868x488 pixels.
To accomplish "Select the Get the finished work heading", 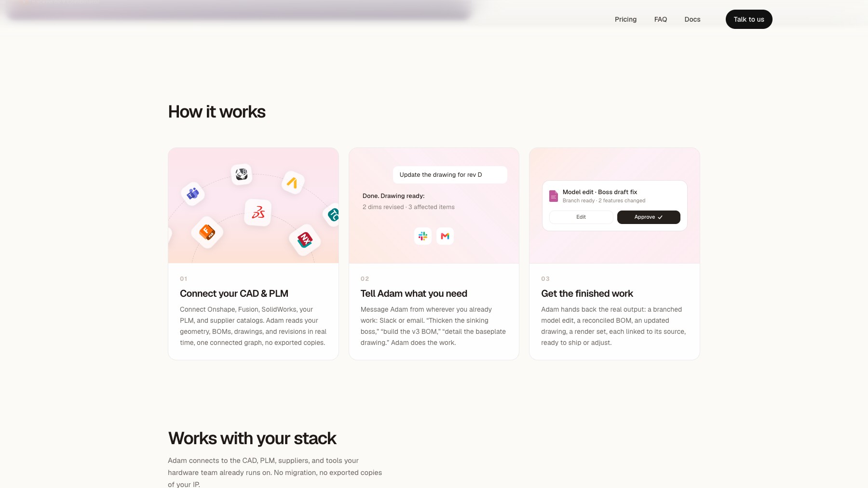I will pyautogui.click(x=587, y=293).
